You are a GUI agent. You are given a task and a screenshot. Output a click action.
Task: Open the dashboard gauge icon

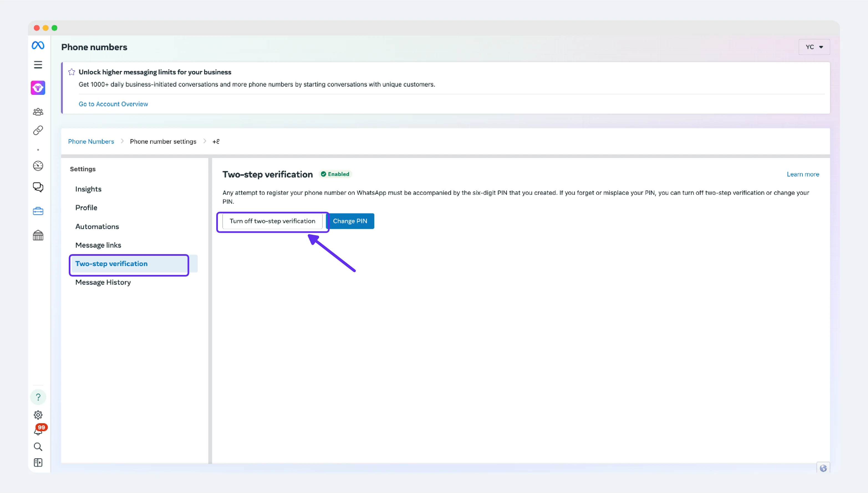pos(38,166)
